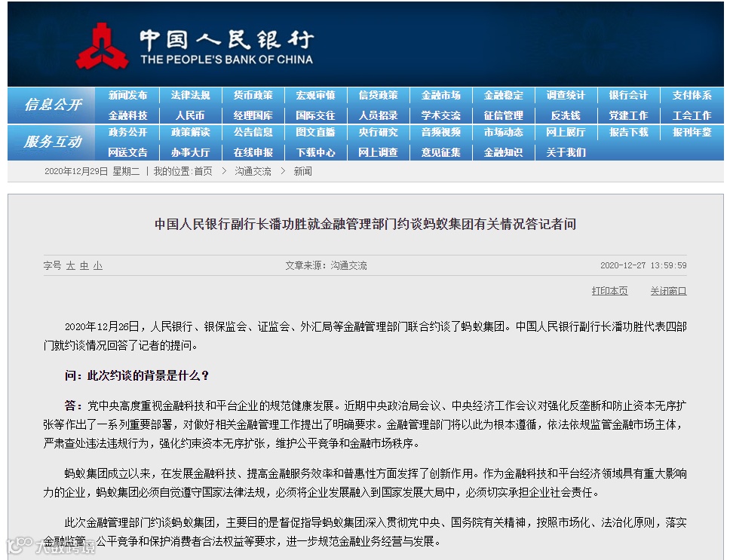This screenshot has width=730, height=560.
Task: Click the 文章来源：沟通交流 text
Action: (x=326, y=265)
